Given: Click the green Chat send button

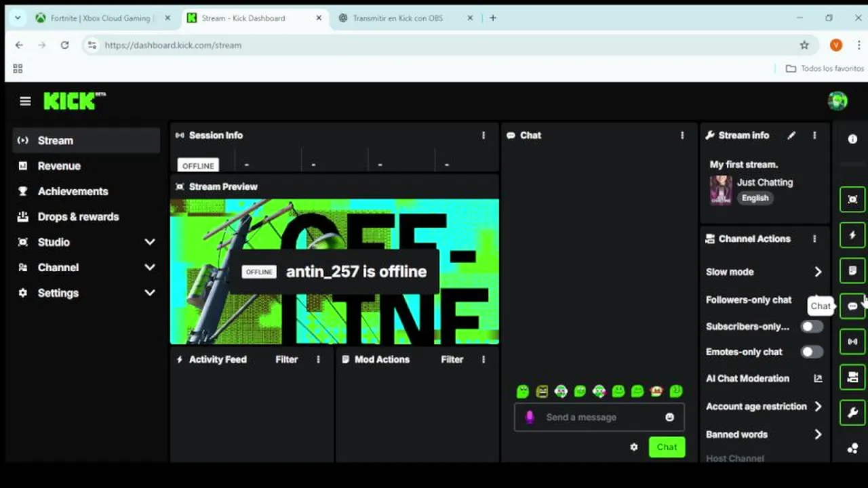Looking at the screenshot, I should 667,447.
